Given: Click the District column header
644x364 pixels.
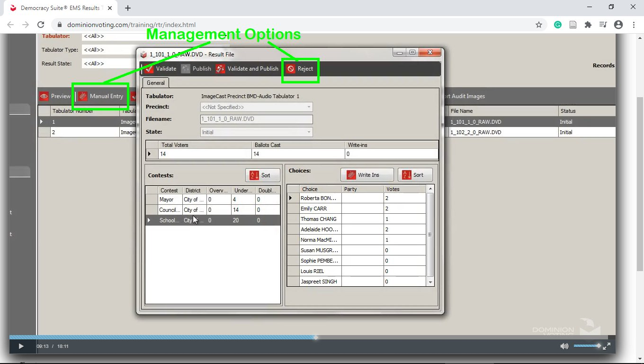Looking at the screenshot, I should click(x=195, y=191).
